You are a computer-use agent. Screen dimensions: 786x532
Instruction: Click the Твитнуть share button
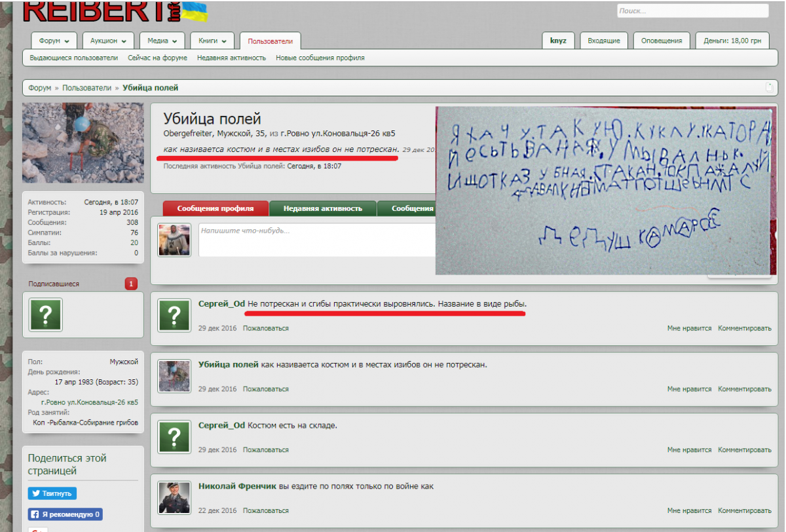point(52,493)
